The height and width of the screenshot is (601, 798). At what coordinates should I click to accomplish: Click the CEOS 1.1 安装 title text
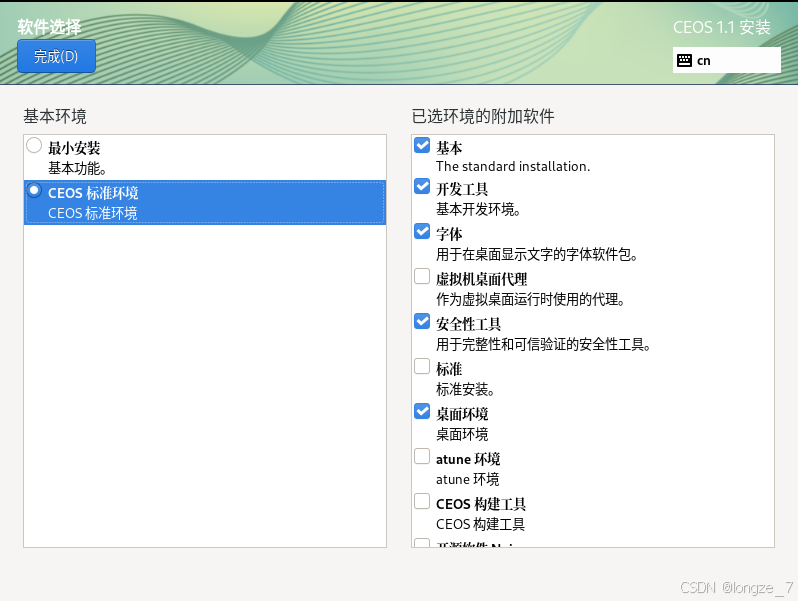pos(722,27)
